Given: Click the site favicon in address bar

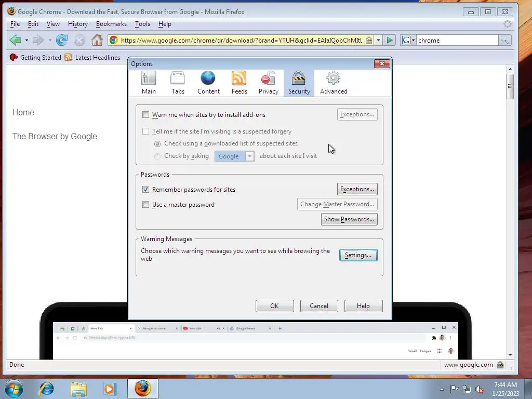Looking at the screenshot, I should pos(114,41).
